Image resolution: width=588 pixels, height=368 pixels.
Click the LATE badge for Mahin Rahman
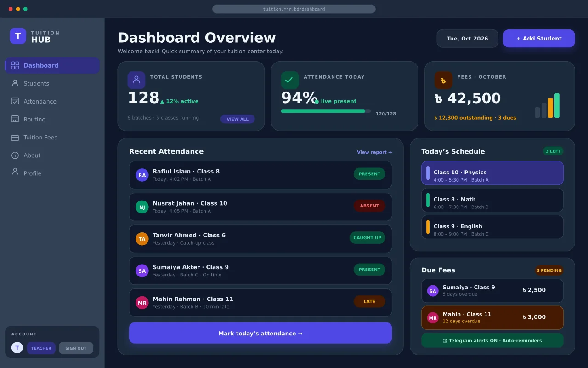(369, 302)
